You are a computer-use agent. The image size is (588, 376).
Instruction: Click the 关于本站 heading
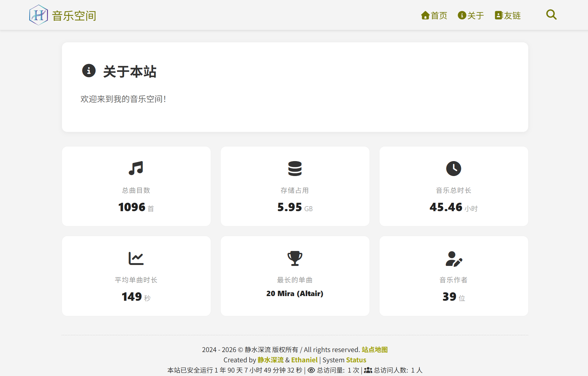pyautogui.click(x=130, y=71)
